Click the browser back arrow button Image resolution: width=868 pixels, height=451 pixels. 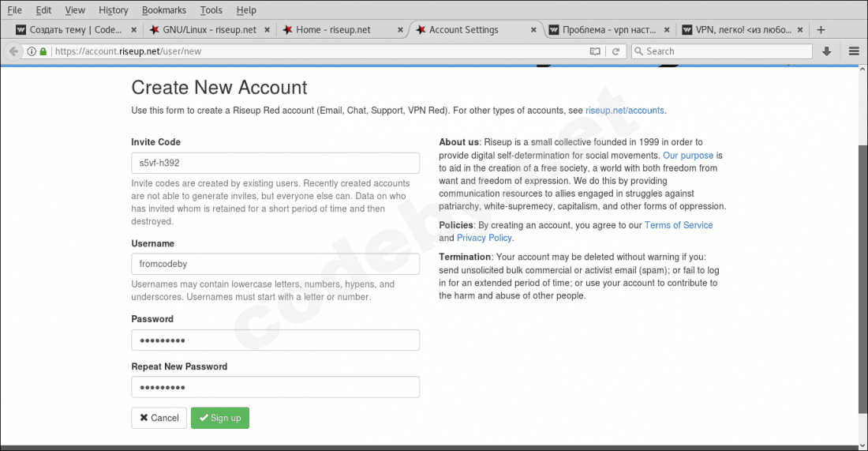coord(13,51)
